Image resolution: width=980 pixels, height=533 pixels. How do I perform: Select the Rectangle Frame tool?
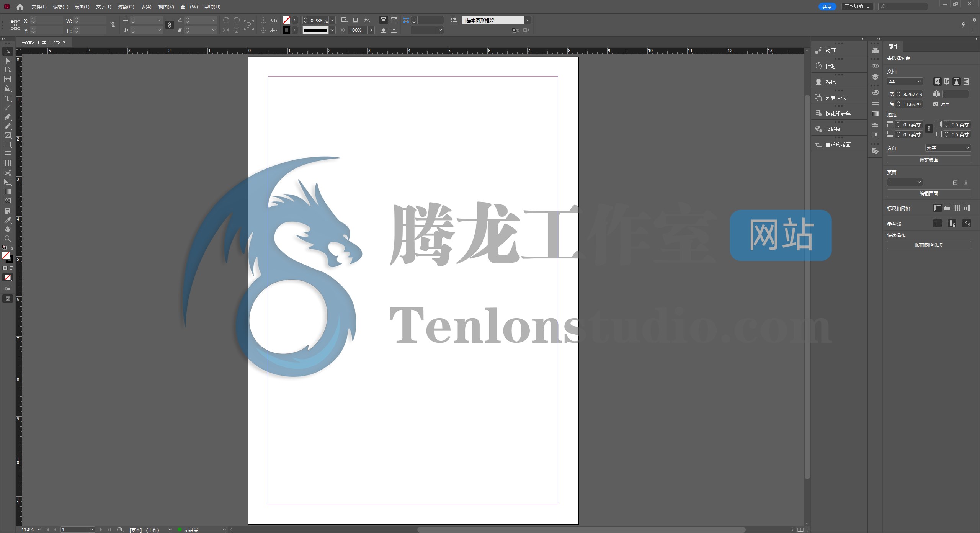tap(8, 135)
